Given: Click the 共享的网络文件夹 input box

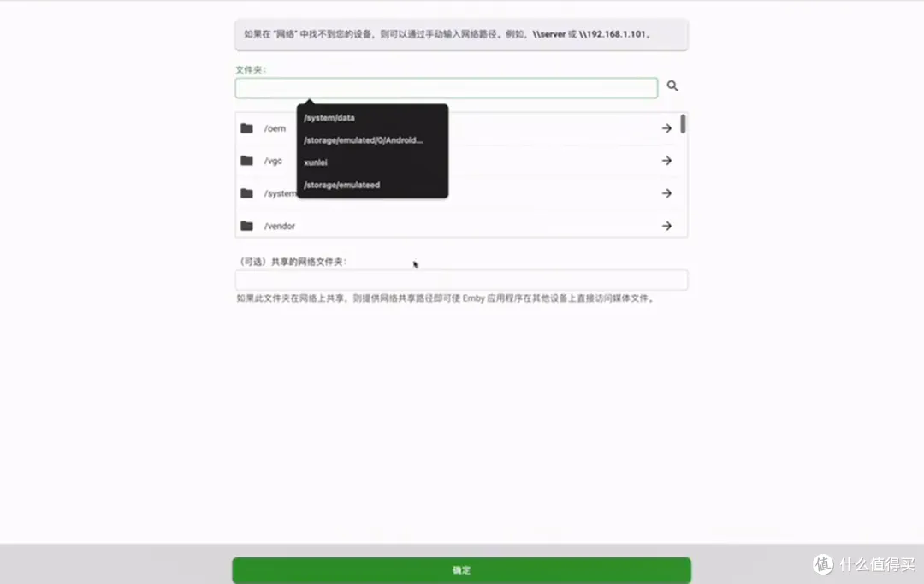Looking at the screenshot, I should (x=461, y=280).
